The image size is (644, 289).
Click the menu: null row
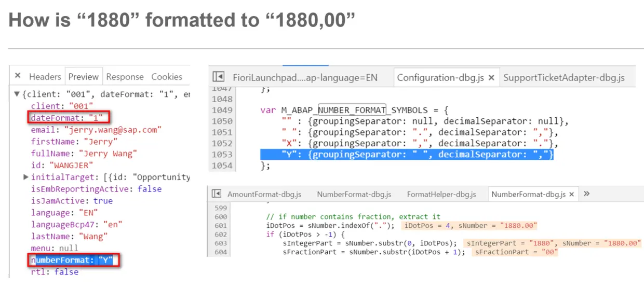[x=55, y=248]
